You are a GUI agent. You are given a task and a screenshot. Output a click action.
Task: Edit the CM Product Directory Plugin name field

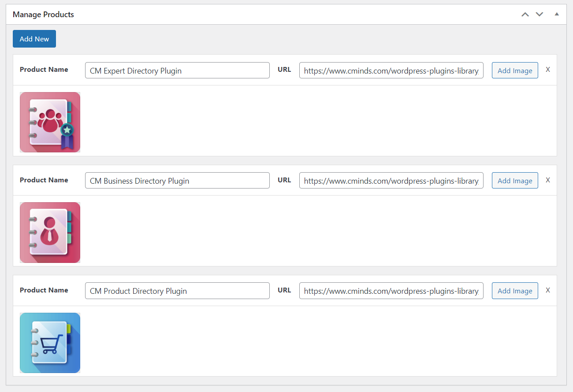tap(177, 291)
